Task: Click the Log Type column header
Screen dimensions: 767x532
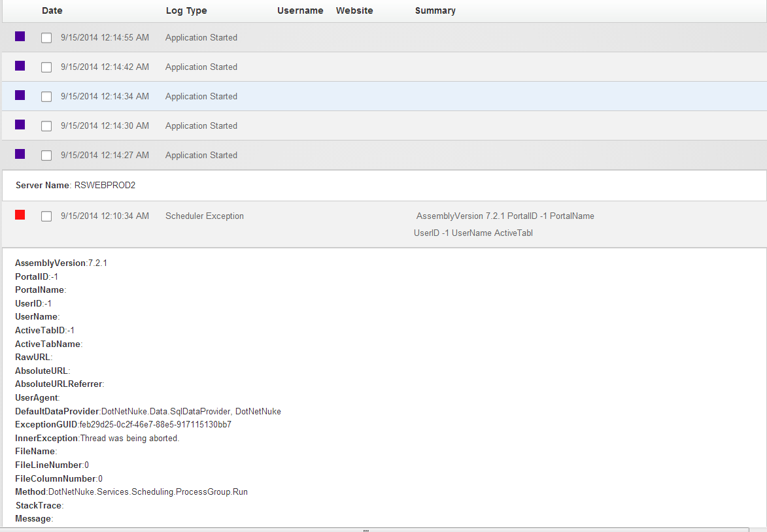Action: tap(186, 10)
